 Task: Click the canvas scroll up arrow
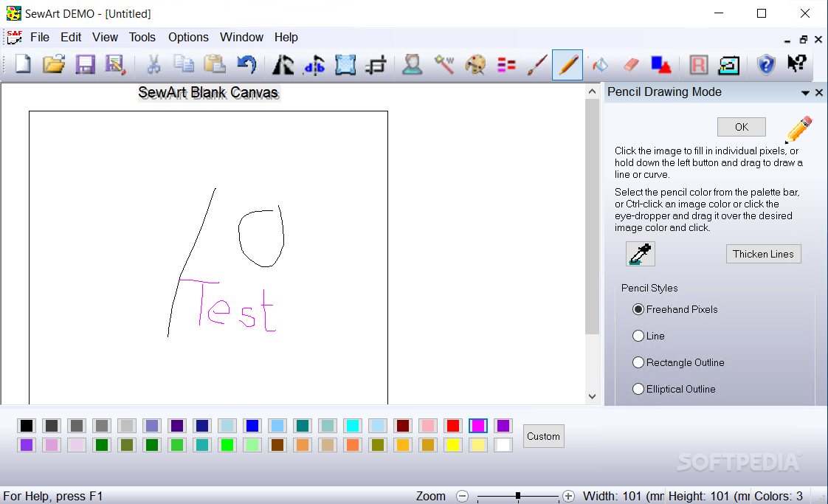(x=592, y=92)
